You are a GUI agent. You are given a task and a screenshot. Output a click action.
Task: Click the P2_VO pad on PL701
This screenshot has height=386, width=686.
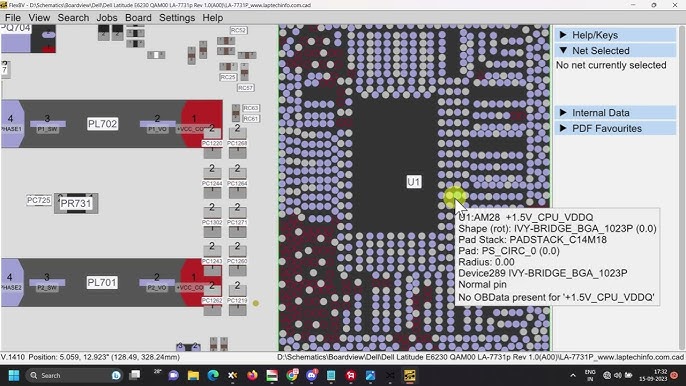pyautogui.click(x=157, y=283)
